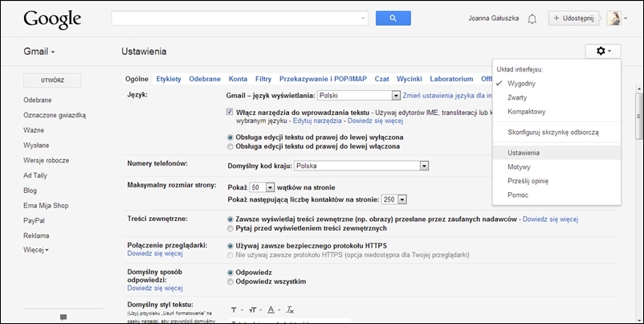Switch to the Konta tab
Viewport: 644px width, 324px height.
pyautogui.click(x=238, y=79)
